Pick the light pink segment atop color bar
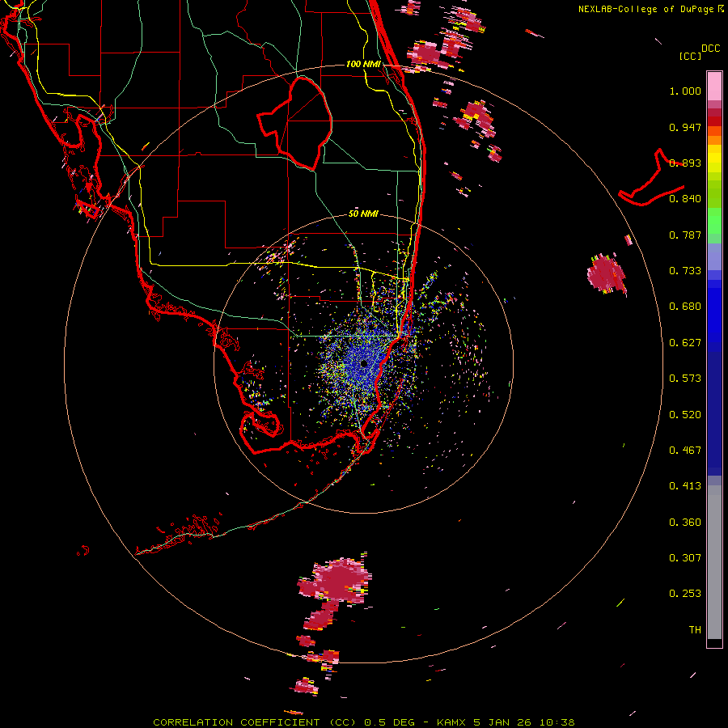 click(x=714, y=87)
